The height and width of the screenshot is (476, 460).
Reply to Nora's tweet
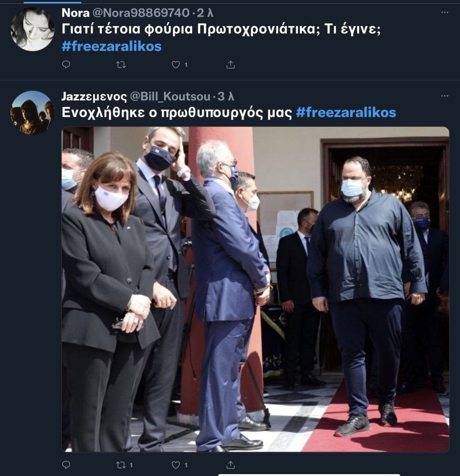click(x=66, y=64)
